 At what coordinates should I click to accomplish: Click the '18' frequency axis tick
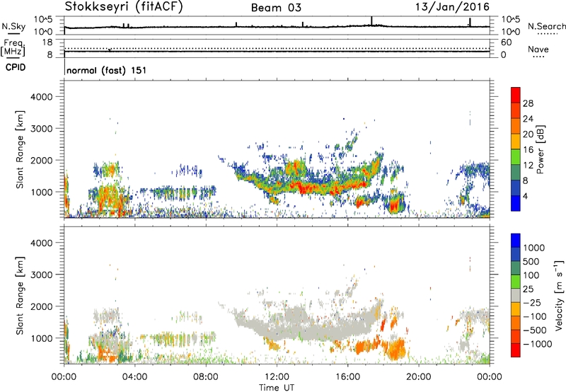click(47, 42)
